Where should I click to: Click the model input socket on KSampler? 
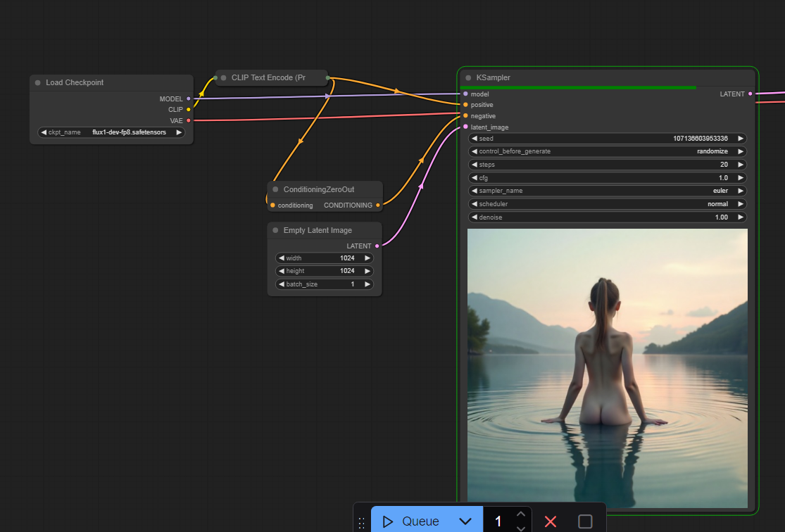pyautogui.click(x=465, y=94)
